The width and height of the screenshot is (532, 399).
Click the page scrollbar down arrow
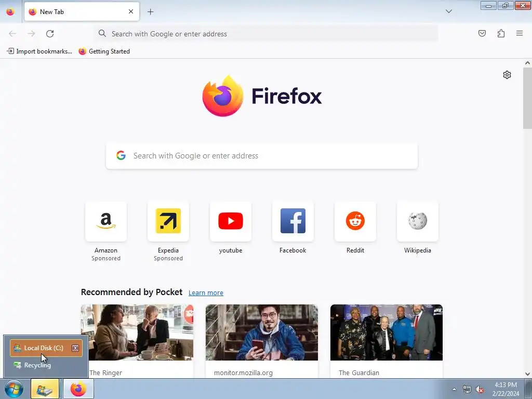[x=527, y=374]
